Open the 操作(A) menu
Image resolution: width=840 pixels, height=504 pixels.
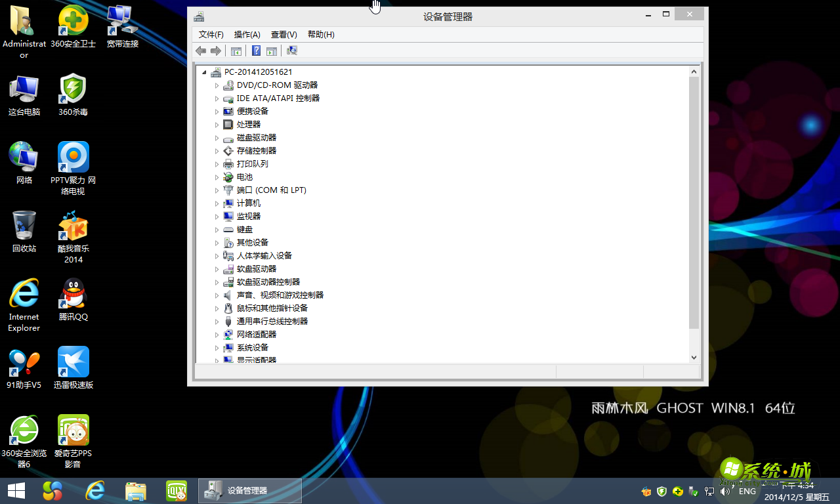pos(247,34)
